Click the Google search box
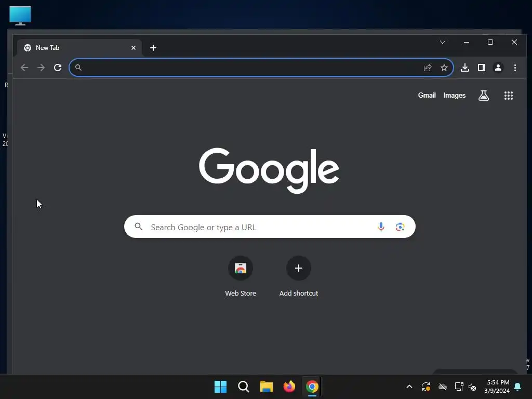 coord(270,227)
